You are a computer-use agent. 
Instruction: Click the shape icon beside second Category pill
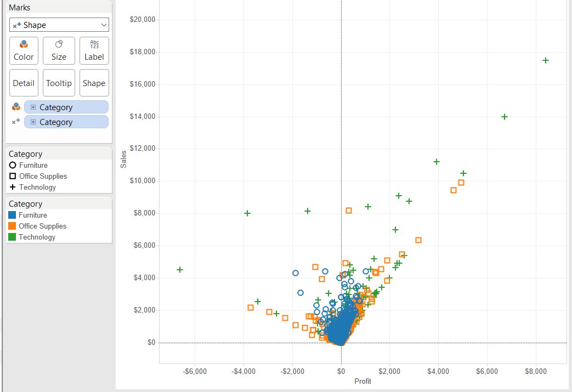pyautogui.click(x=16, y=122)
